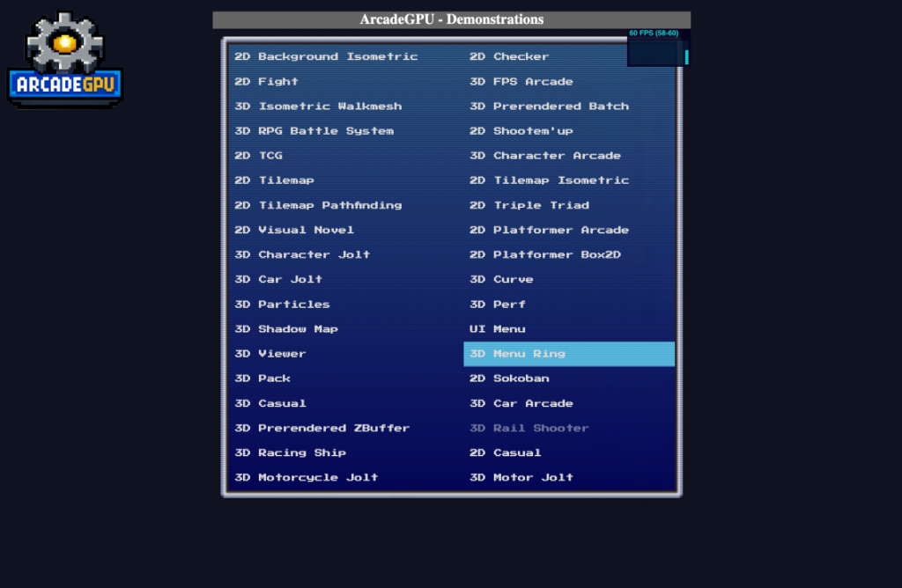Viewport: 902px width, 588px height.
Task: Open the 3D Shadow Map demo
Action: (x=286, y=328)
